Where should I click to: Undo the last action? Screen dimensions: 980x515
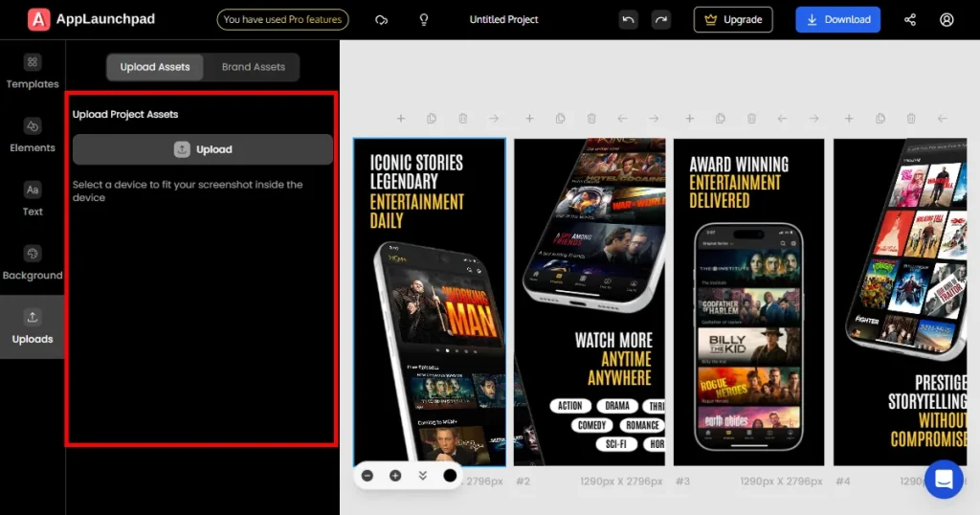[628, 19]
